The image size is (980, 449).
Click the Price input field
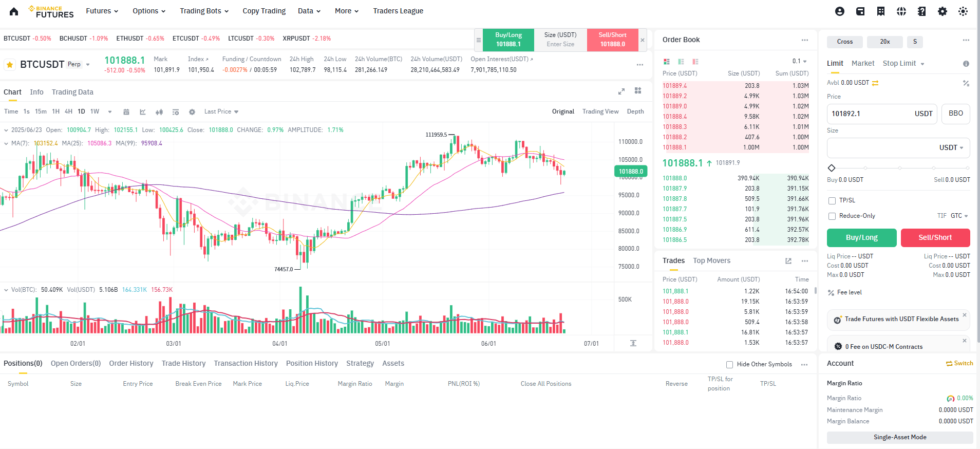coord(882,114)
